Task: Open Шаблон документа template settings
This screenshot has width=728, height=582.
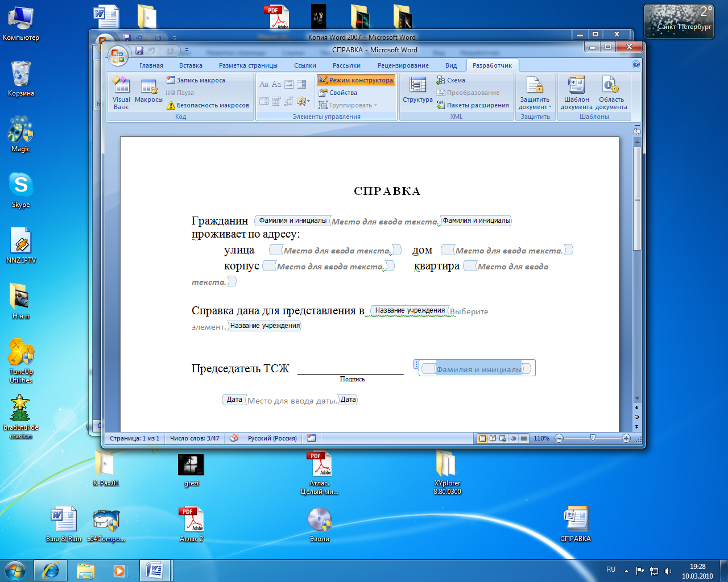Action: (576, 93)
